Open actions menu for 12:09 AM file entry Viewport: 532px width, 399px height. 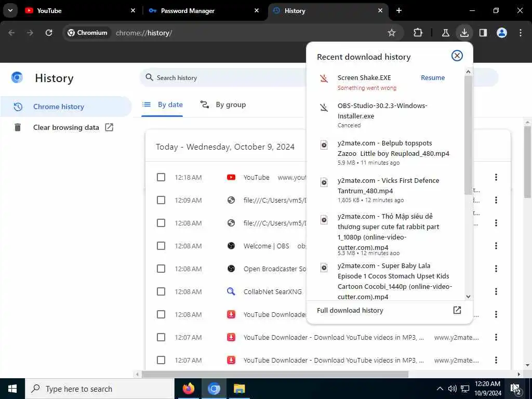click(496, 200)
